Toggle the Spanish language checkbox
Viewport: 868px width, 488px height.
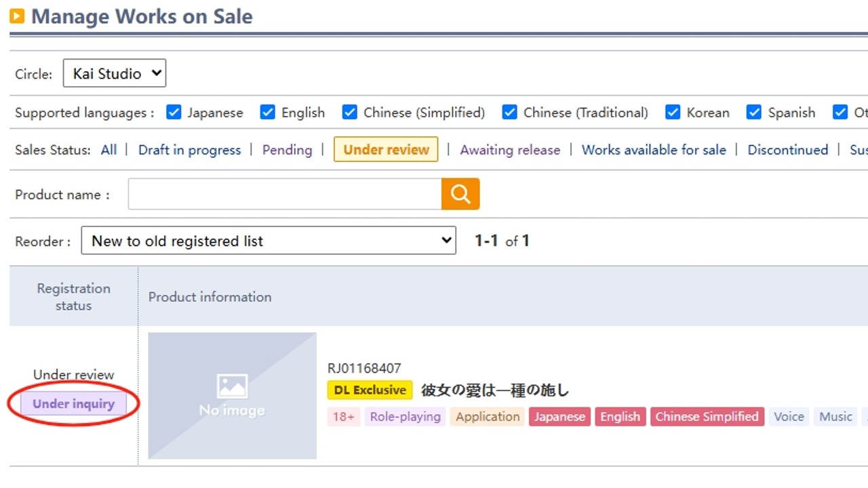(x=754, y=113)
